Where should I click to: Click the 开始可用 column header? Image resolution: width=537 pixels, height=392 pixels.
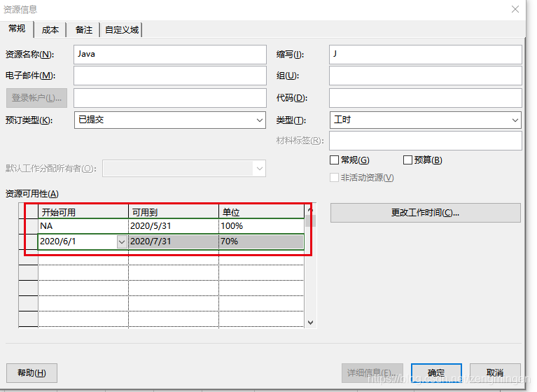click(x=83, y=212)
